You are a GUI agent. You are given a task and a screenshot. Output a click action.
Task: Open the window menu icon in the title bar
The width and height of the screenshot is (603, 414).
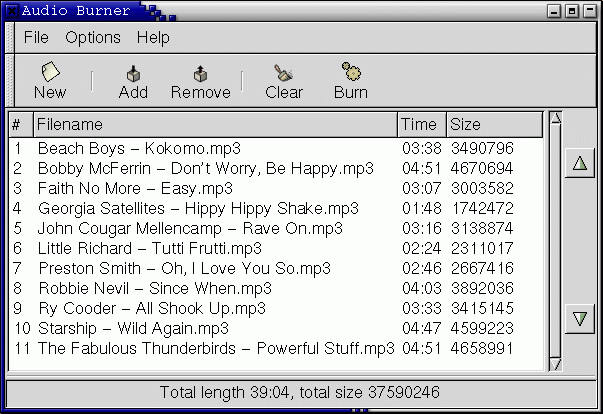click(10, 10)
